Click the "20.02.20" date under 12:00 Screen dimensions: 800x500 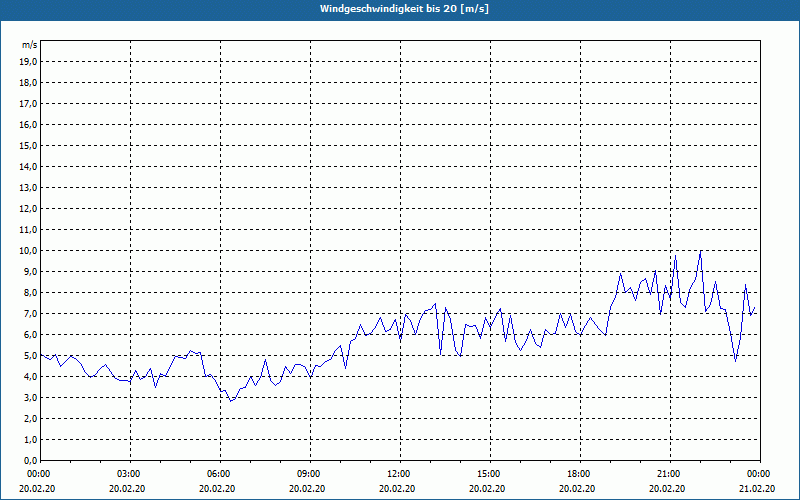(x=397, y=488)
